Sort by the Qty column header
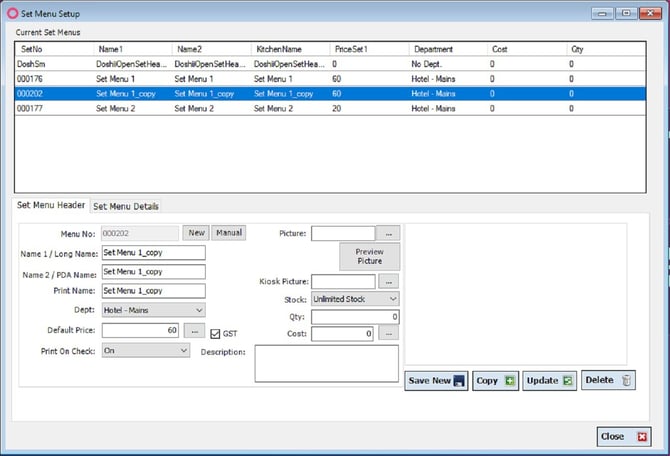This screenshot has height=456, width=670. coord(606,49)
